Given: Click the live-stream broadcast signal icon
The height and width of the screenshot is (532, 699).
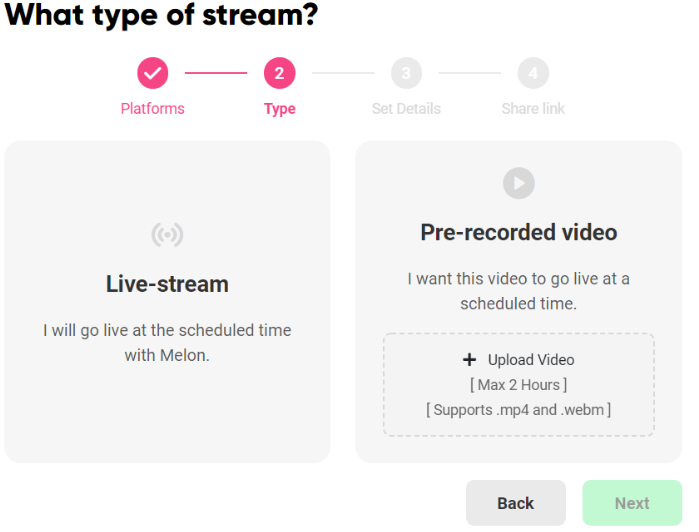Looking at the screenshot, I should [x=167, y=235].
